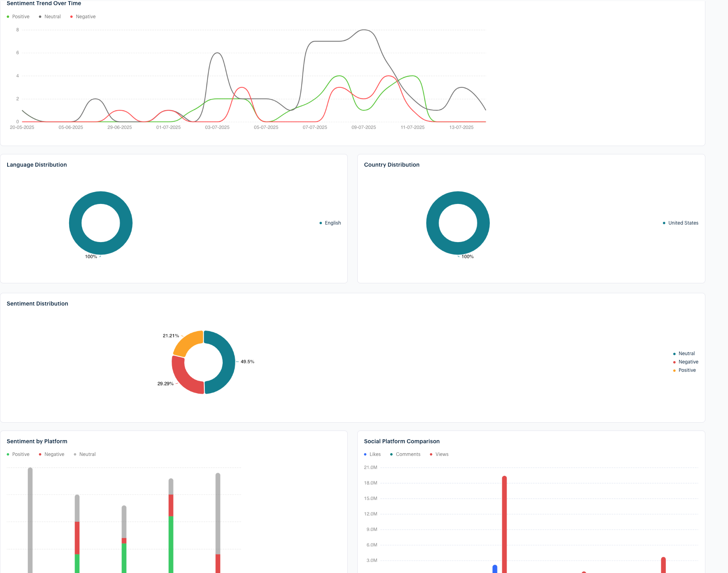Click the Social Platform Comparison heading
Viewport: 728px width, 573px height.
click(402, 441)
